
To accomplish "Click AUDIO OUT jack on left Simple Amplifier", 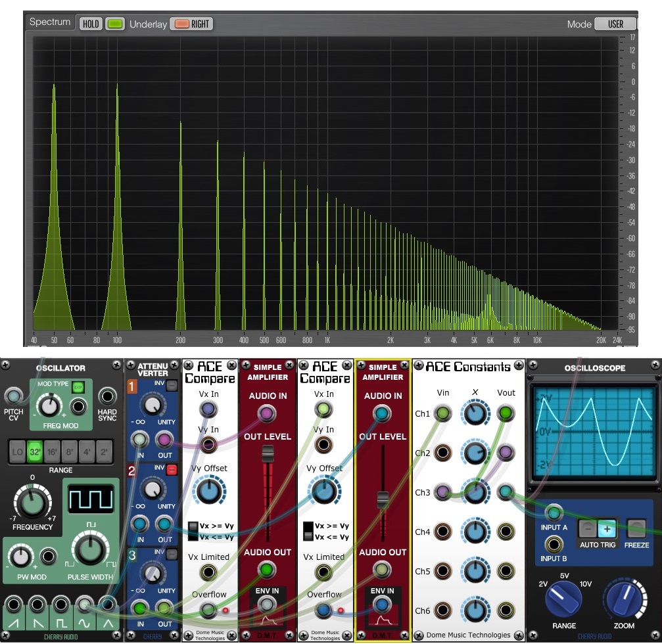I will click(267, 570).
